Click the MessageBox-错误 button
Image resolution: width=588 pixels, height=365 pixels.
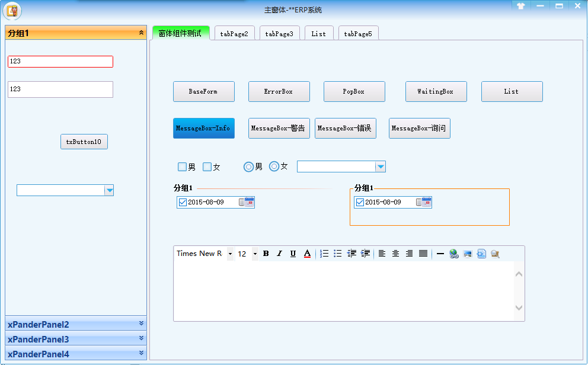point(346,128)
